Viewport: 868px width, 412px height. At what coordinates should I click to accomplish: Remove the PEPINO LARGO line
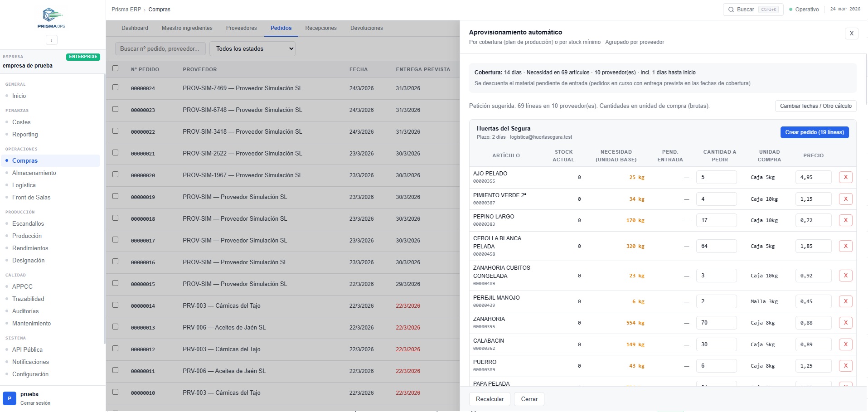845,220
